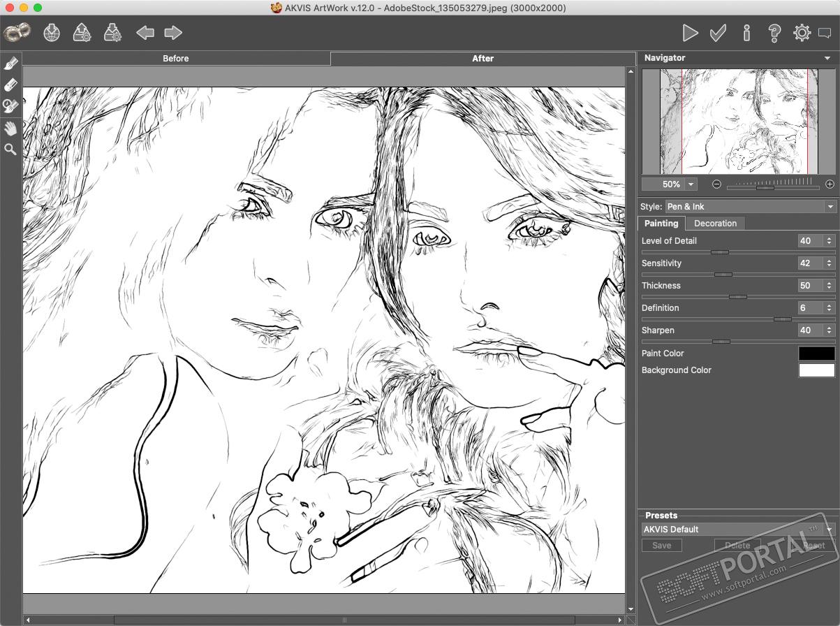Select the magnifier Zoom tool

pos(10,149)
